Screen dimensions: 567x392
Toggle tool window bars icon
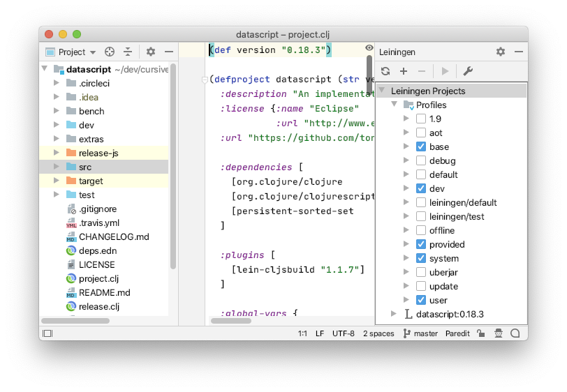click(47, 333)
